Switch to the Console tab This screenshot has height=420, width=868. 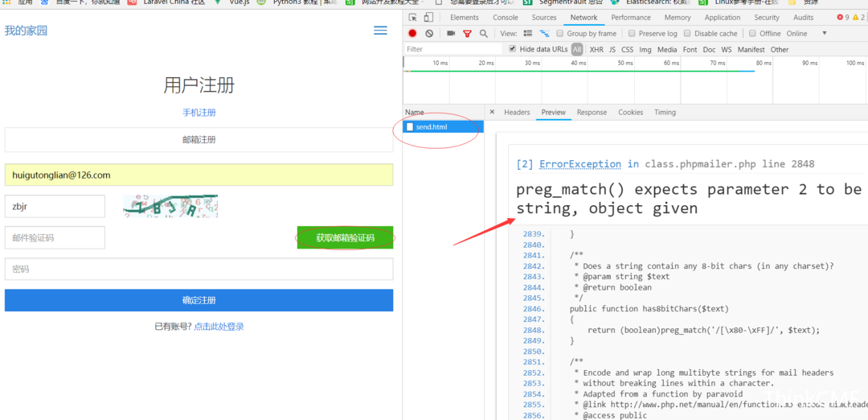pyautogui.click(x=506, y=18)
